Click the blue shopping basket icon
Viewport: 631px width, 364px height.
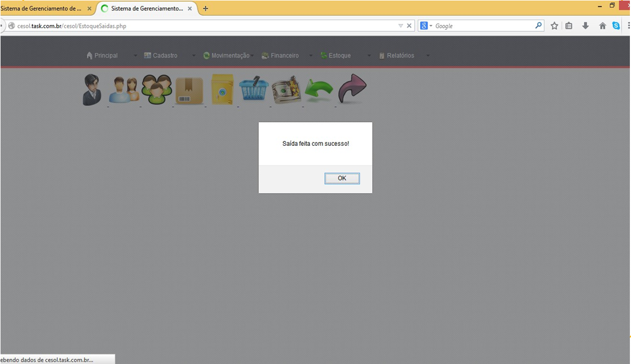253,89
